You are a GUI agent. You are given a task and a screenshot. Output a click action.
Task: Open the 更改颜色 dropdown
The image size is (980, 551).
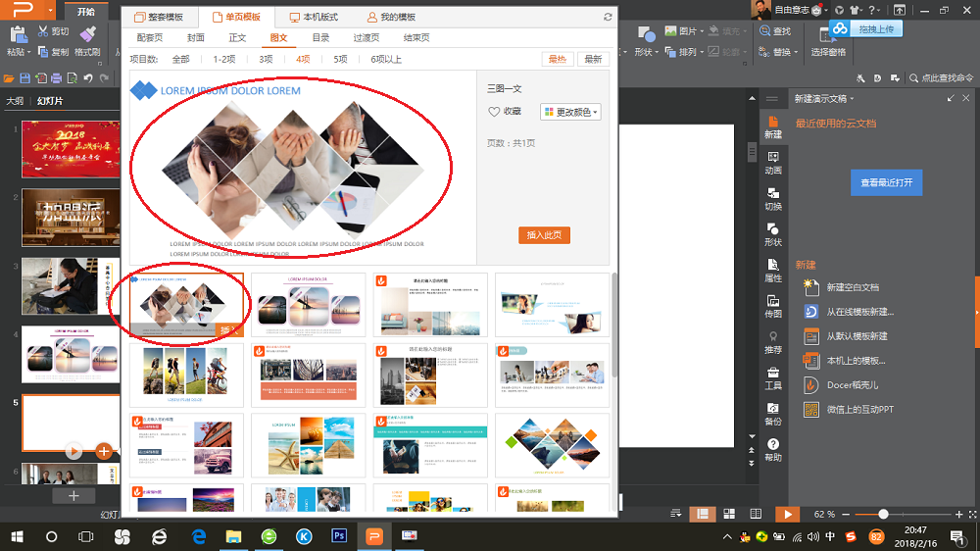tap(570, 112)
